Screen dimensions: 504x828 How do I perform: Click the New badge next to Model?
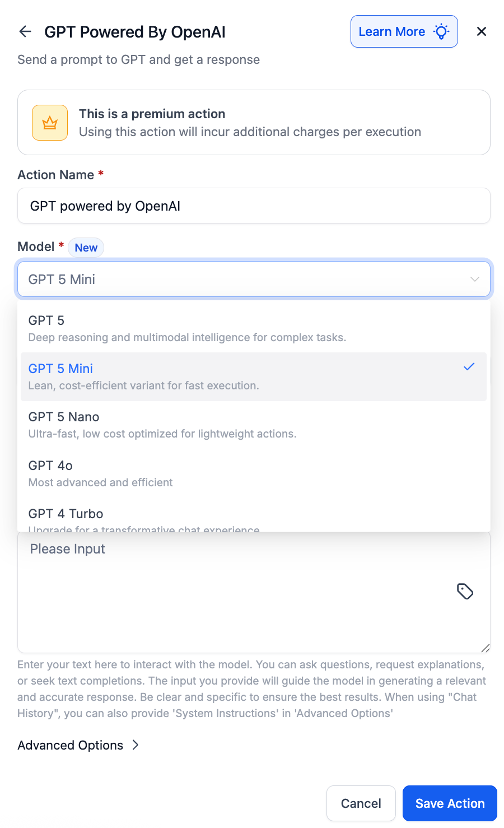[86, 247]
